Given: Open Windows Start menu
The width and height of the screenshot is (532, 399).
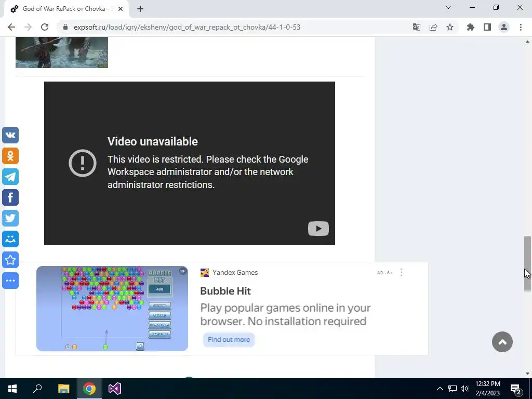Looking at the screenshot, I should (x=12, y=389).
